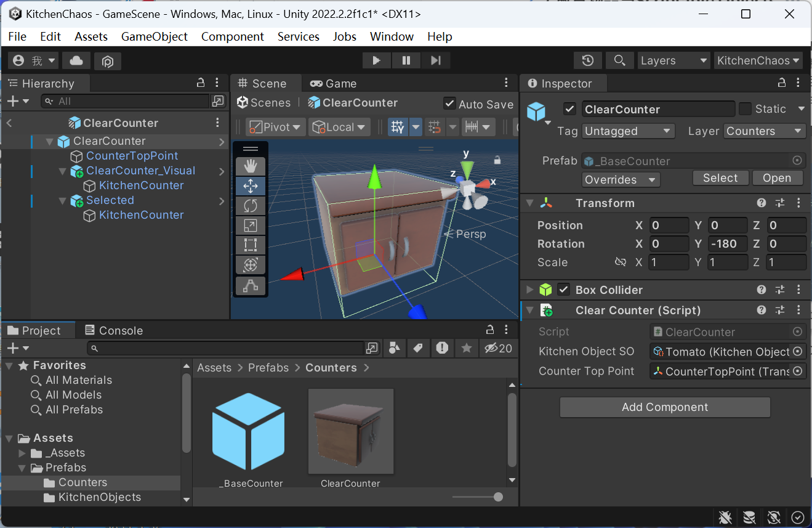Select the Move tool
Screen dimensions: 812x528
coord(251,185)
